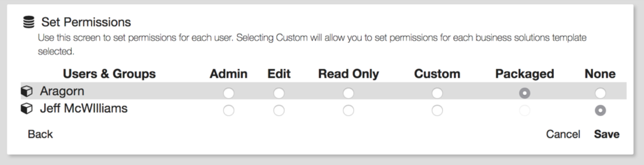Choose Custom permission for Jeff McWilliams
This screenshot has width=644, height=165.
pyautogui.click(x=437, y=110)
